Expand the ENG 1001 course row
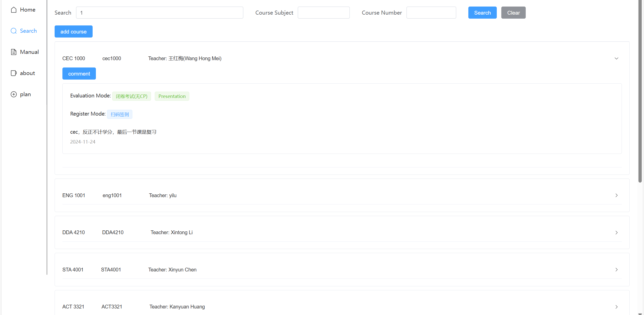The width and height of the screenshot is (644, 315). coord(616,195)
